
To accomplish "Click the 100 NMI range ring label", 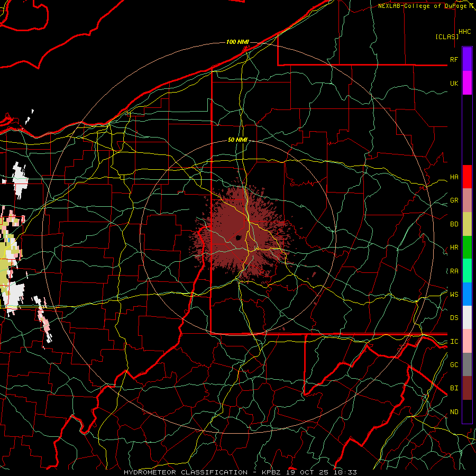I will [237, 42].
